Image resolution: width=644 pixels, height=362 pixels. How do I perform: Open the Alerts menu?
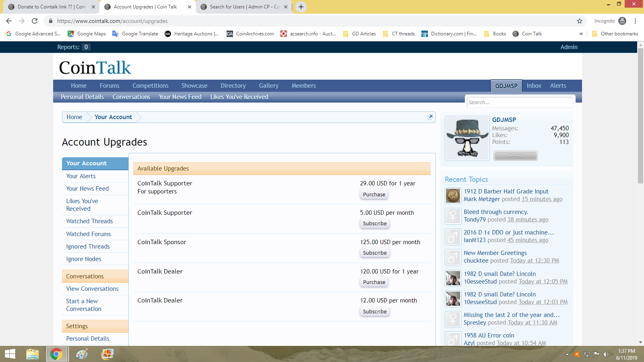point(558,86)
